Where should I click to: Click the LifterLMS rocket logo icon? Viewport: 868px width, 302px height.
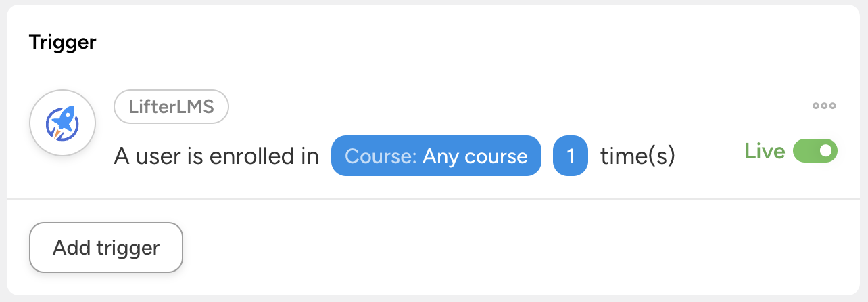[62, 123]
